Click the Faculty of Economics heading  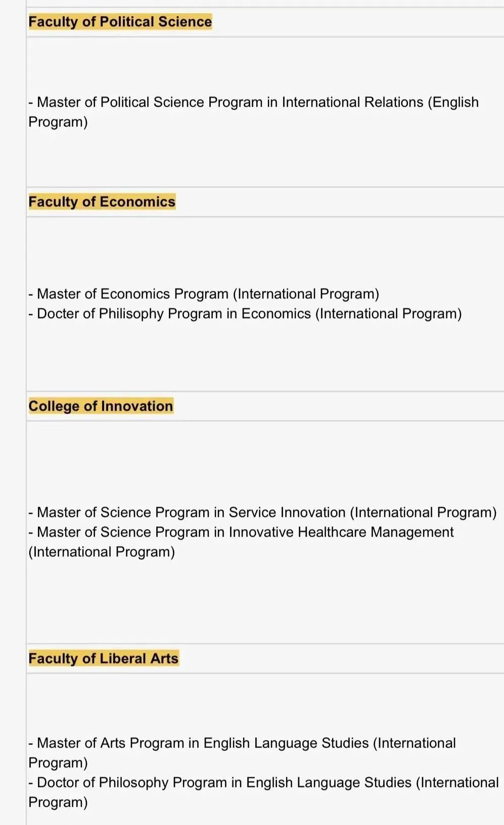[102, 202]
